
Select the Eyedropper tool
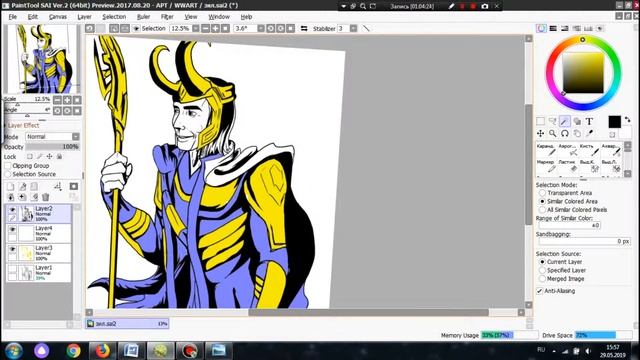[x=589, y=133]
